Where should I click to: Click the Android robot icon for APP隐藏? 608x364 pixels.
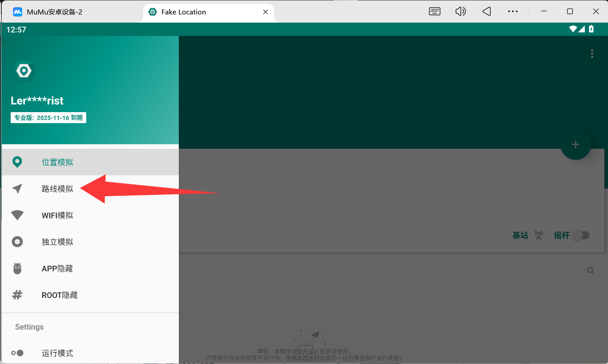17,269
